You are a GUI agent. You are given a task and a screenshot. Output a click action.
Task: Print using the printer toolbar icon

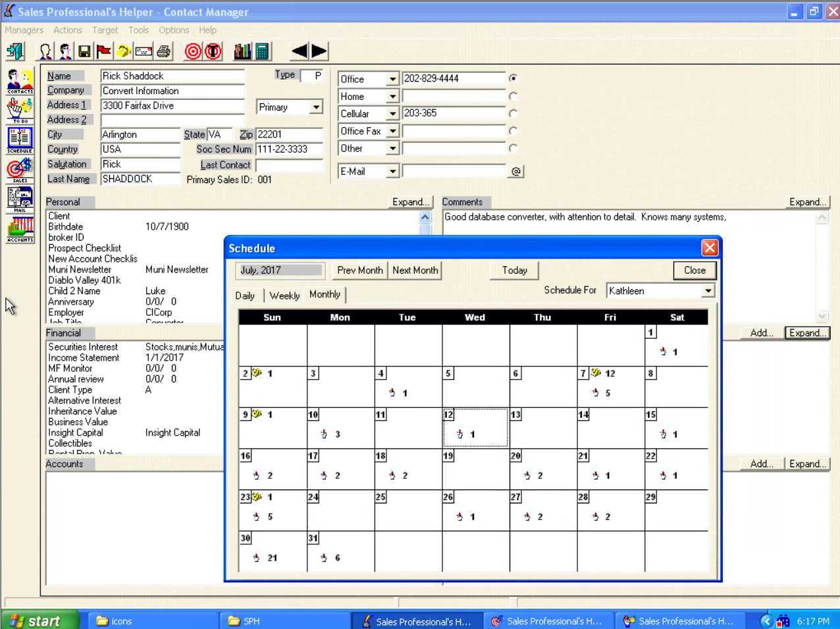click(163, 51)
